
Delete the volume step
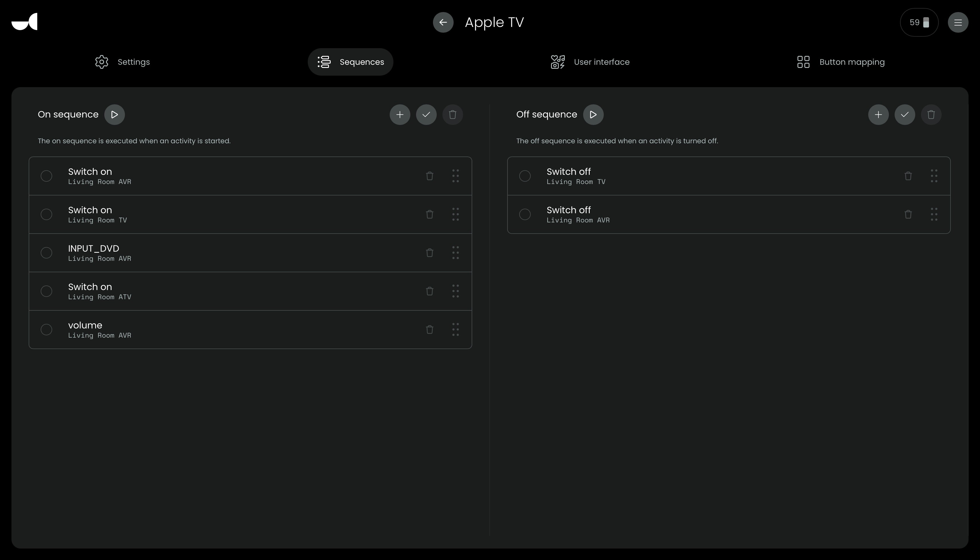430,330
